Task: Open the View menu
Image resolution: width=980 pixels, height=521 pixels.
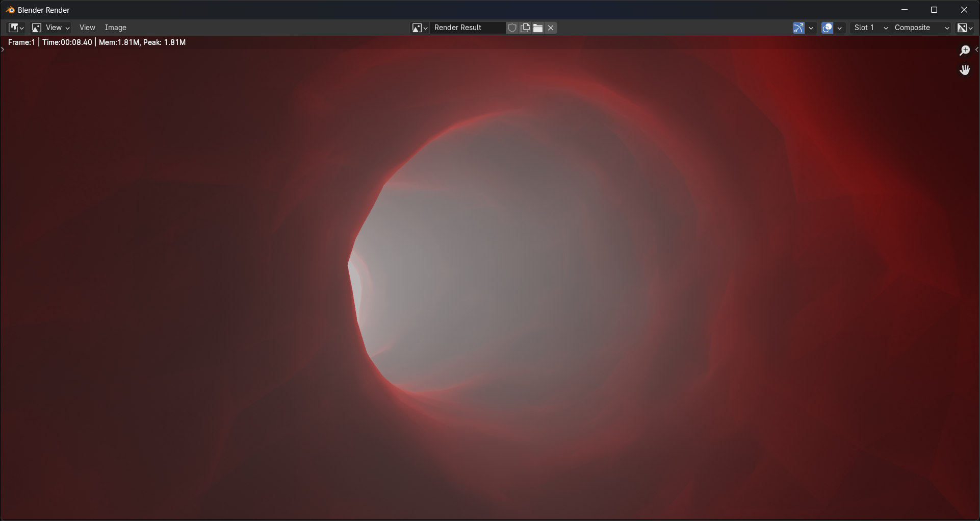Action: point(87,28)
